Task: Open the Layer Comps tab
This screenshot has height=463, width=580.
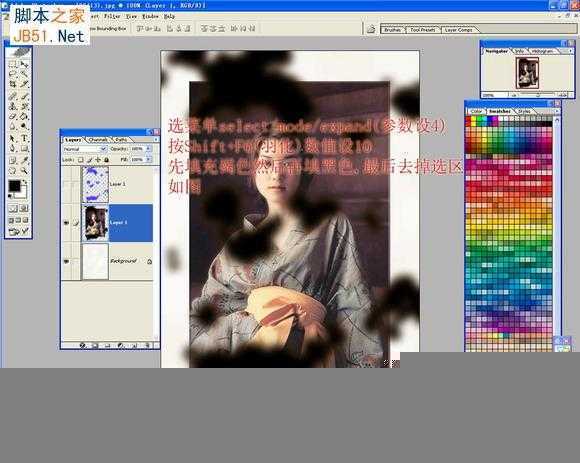Action: (x=458, y=30)
